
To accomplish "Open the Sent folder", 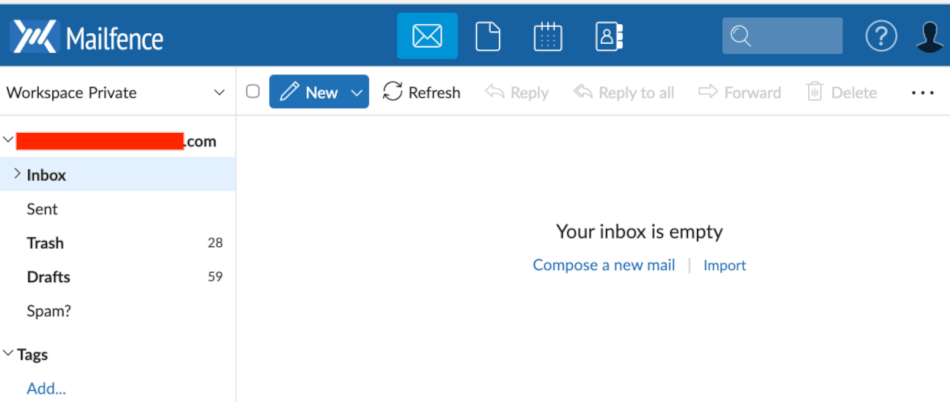I will [42, 209].
